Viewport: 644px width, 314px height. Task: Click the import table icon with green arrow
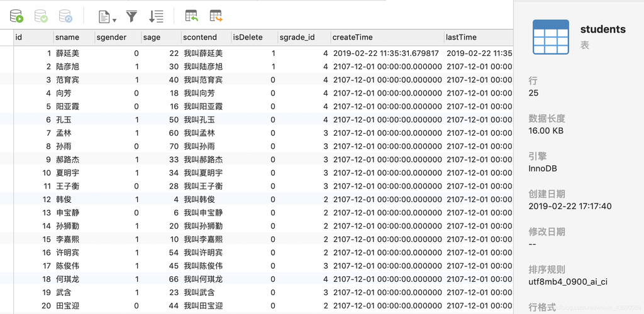point(192,16)
